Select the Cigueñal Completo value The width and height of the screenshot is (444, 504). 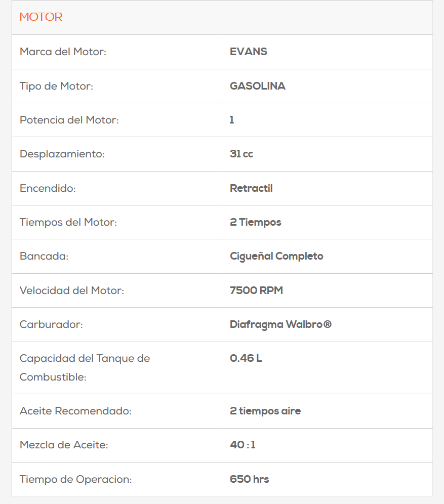click(276, 256)
